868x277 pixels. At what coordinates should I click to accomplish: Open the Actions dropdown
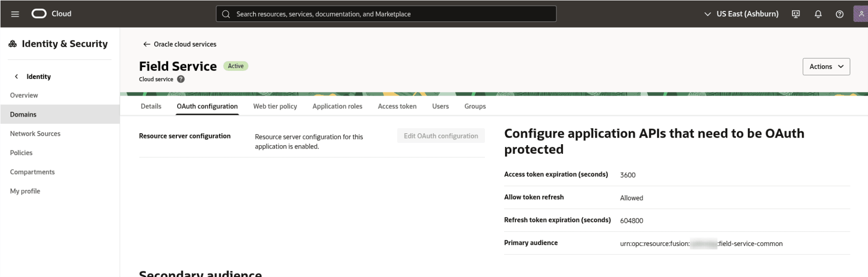pos(826,67)
